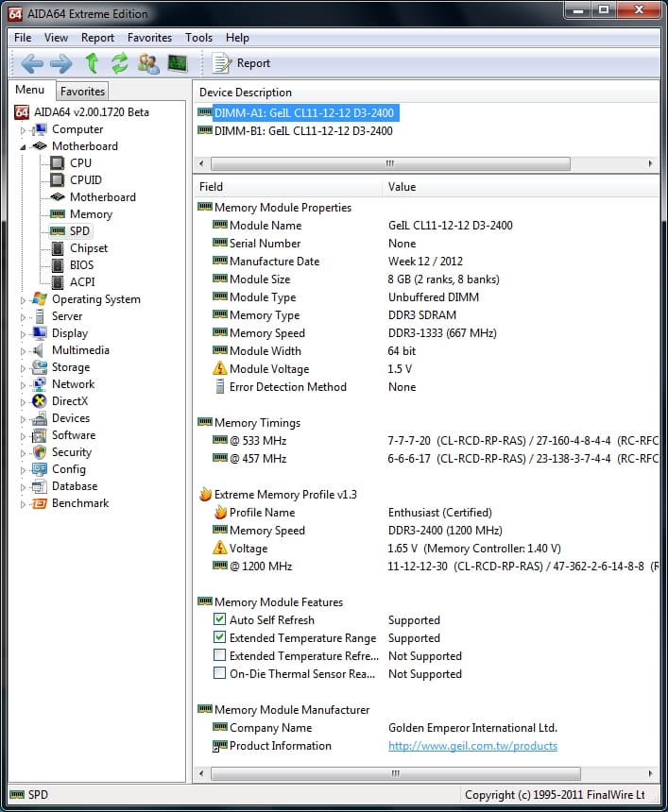Expand the Multimedia tree node

23,351
